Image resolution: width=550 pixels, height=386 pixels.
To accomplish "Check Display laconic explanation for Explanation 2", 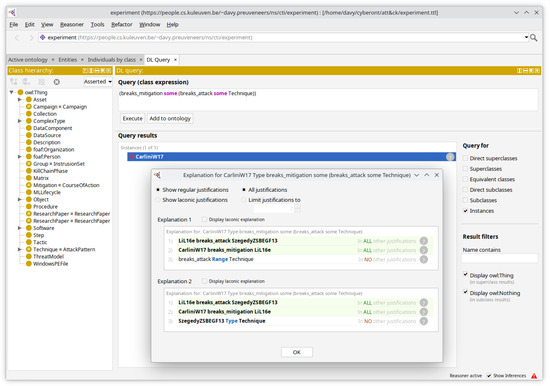I will point(204,281).
